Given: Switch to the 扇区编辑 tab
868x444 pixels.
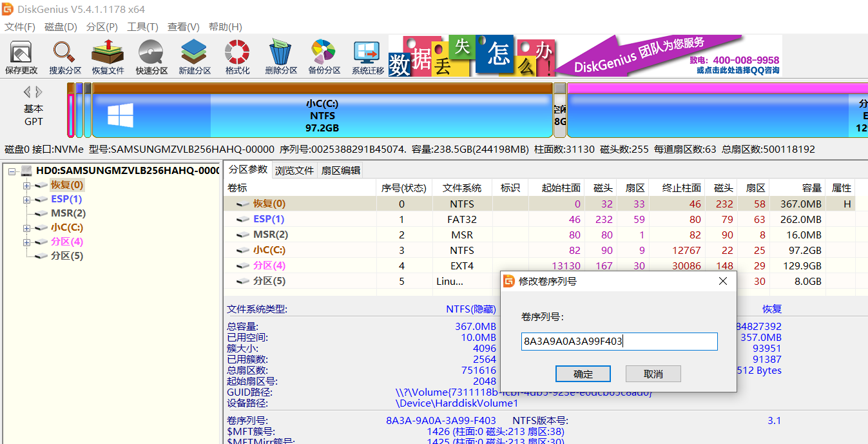Looking at the screenshot, I should [341, 171].
